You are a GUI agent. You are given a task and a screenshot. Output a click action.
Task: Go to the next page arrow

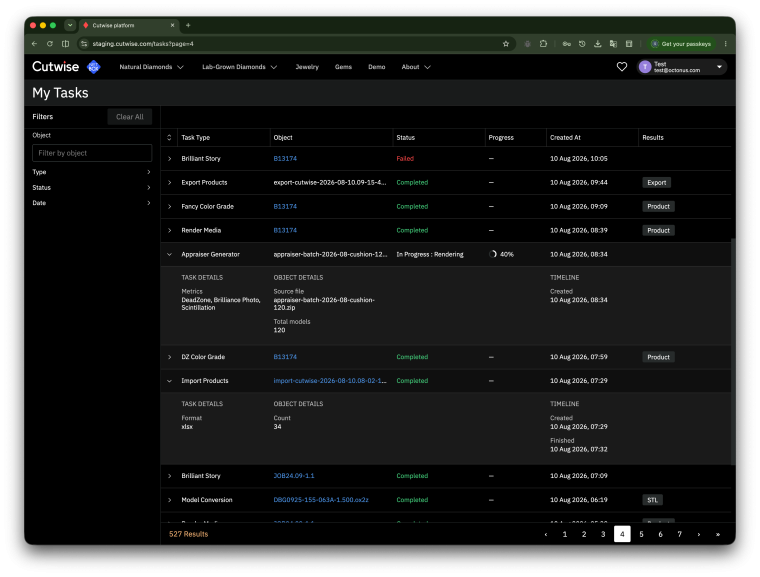pos(698,534)
